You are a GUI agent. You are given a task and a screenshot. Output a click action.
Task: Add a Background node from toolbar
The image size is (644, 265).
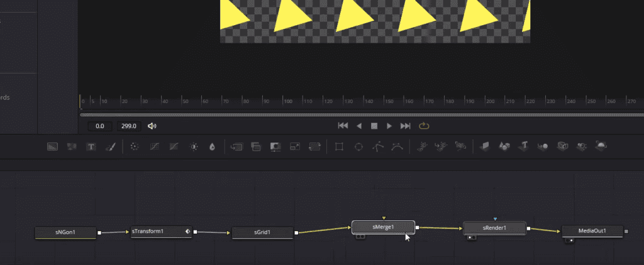pyautogui.click(x=53, y=146)
